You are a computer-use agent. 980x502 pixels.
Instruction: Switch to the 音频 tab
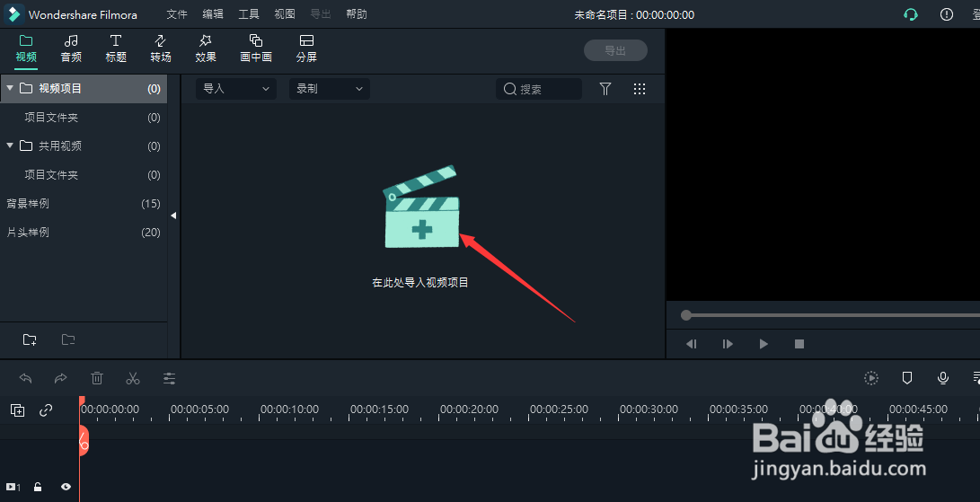[71, 48]
